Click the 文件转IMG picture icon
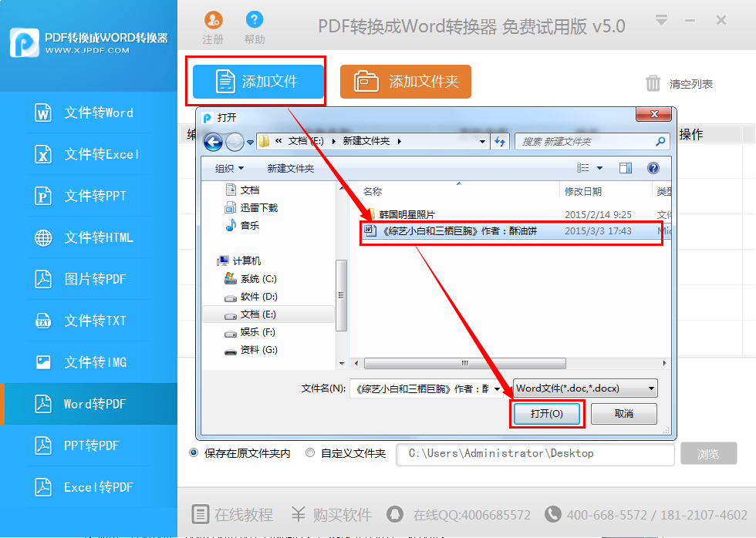 click(43, 362)
